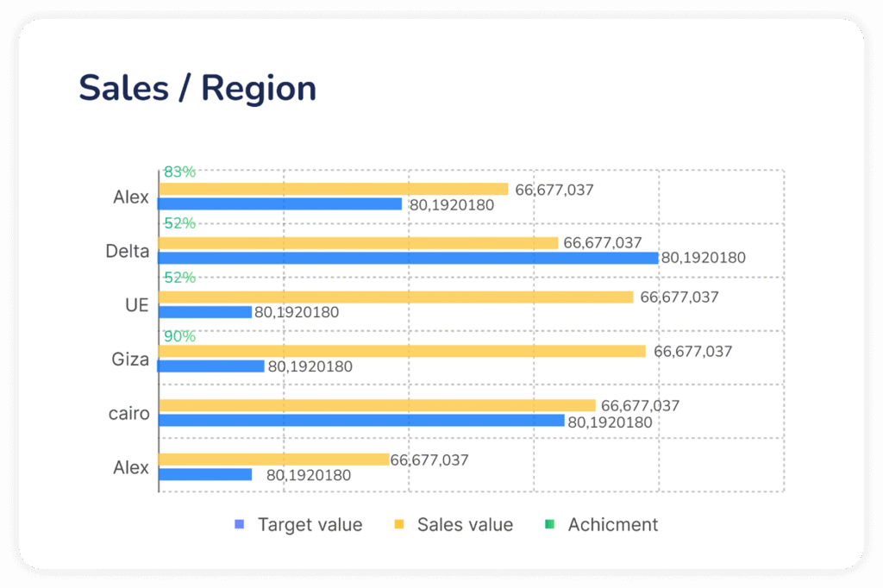Select the Delta yellow sales bar
883x588 pixels.
[x=359, y=243]
